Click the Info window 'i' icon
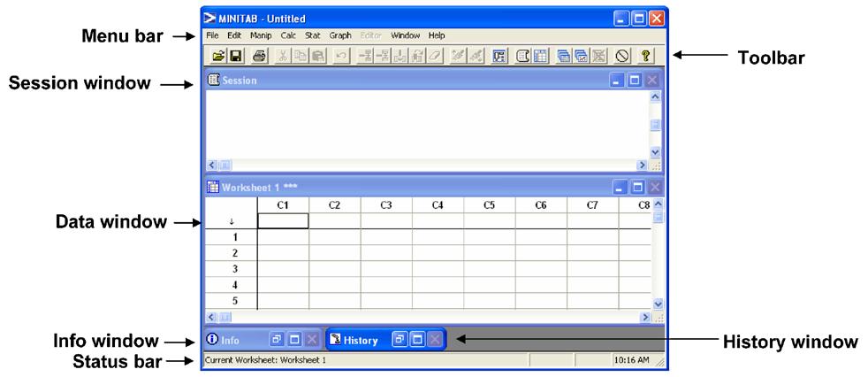Image resolution: width=868 pixels, height=377 pixels. [x=211, y=339]
